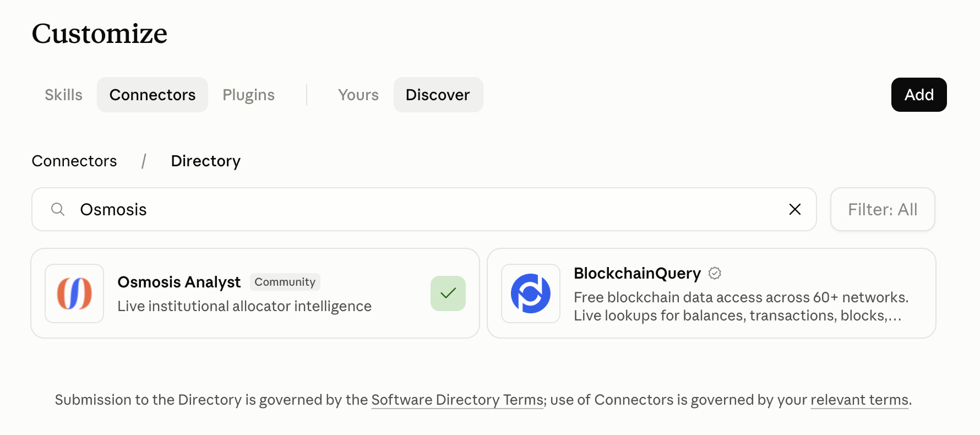Click the Customize page heading
The width and height of the screenshot is (980, 435).
(x=100, y=34)
